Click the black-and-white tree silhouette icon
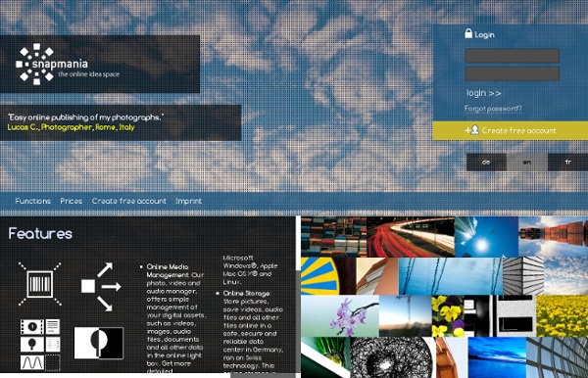588x378 pixels. tap(99, 343)
